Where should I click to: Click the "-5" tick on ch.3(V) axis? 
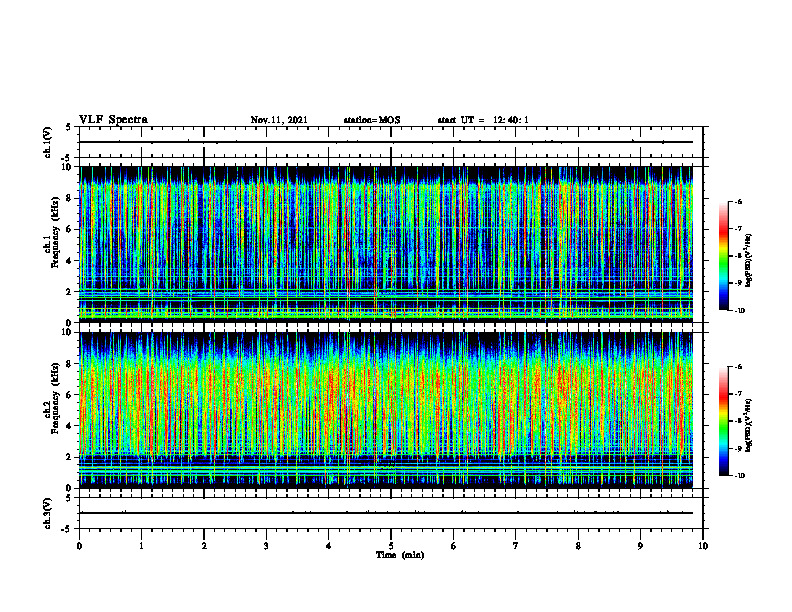67,529
